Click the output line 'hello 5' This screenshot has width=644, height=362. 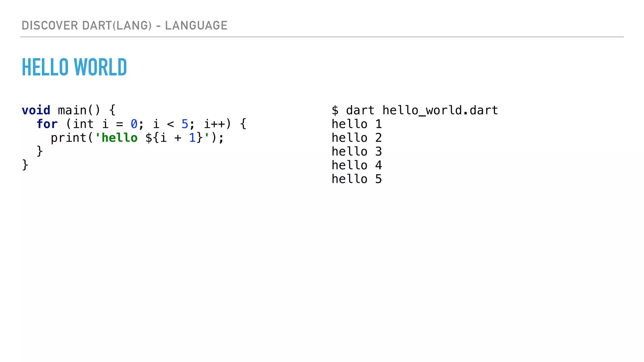coord(357,179)
